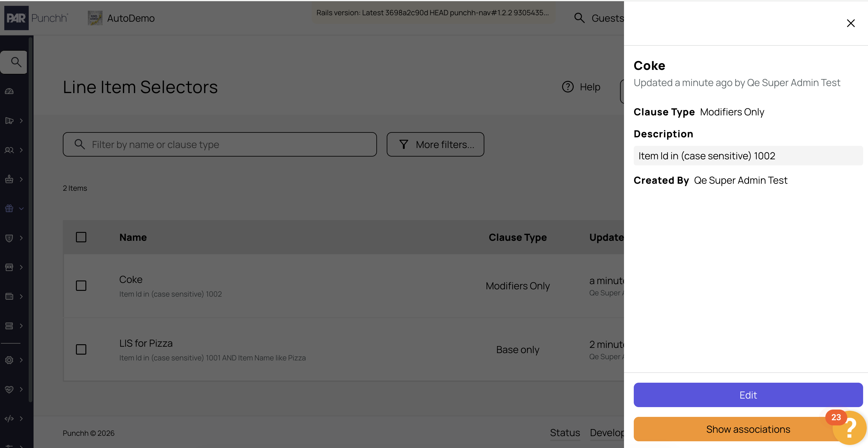Viewport: 868px width, 448px height.
Task: Open the More filters button
Action: [435, 144]
